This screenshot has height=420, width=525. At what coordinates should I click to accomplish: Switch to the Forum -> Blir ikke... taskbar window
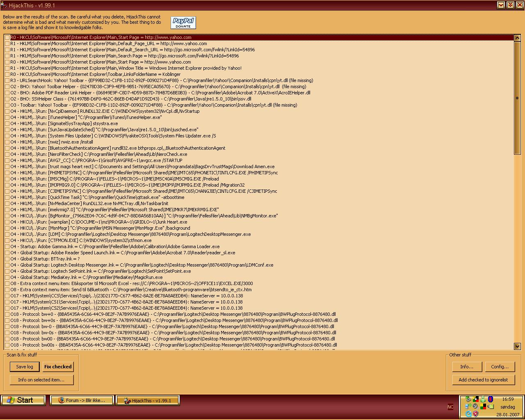click(x=82, y=400)
